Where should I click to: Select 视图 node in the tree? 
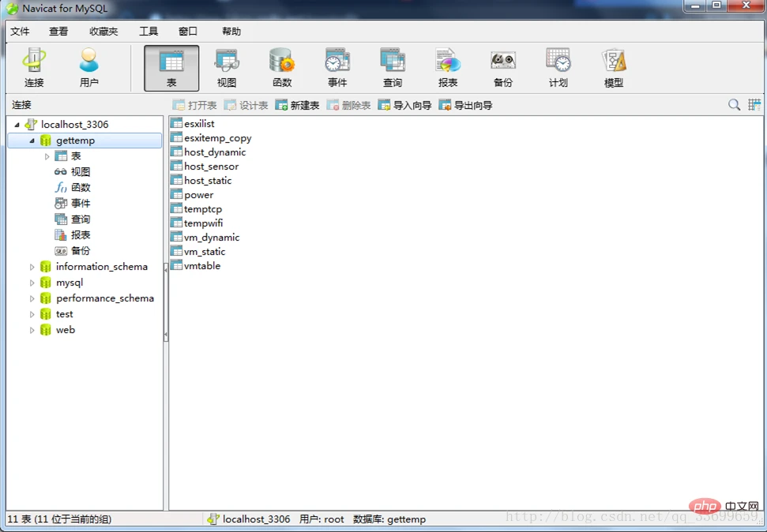(x=73, y=171)
